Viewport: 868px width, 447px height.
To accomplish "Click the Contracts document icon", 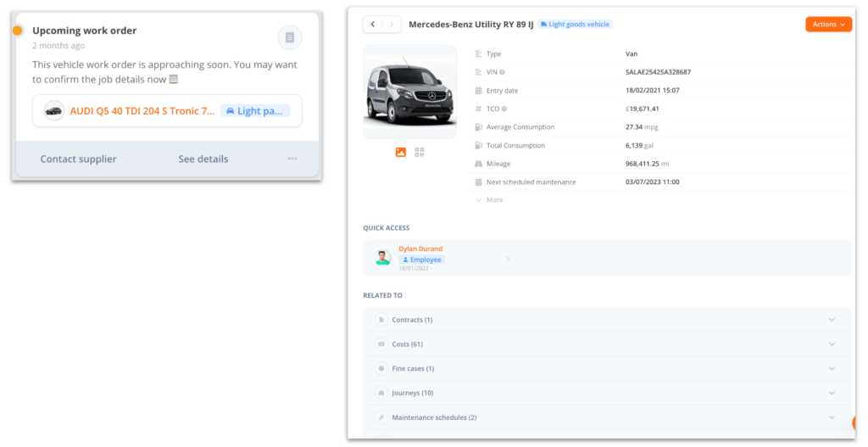I will pyautogui.click(x=381, y=320).
